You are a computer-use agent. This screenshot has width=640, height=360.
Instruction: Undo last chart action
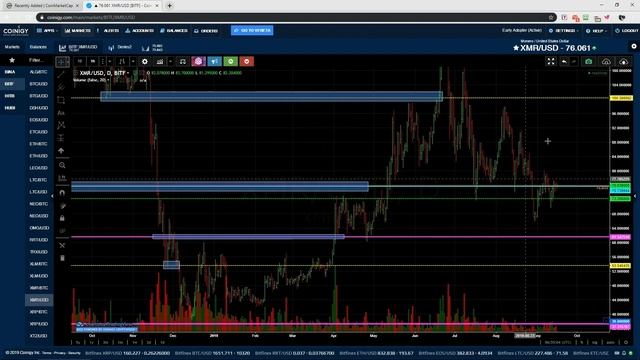tap(564, 62)
